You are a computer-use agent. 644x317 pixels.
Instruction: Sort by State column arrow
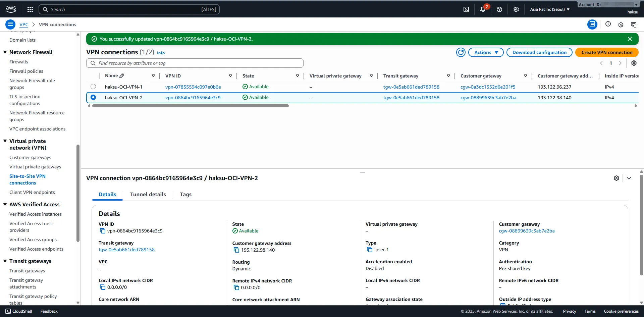(x=298, y=76)
